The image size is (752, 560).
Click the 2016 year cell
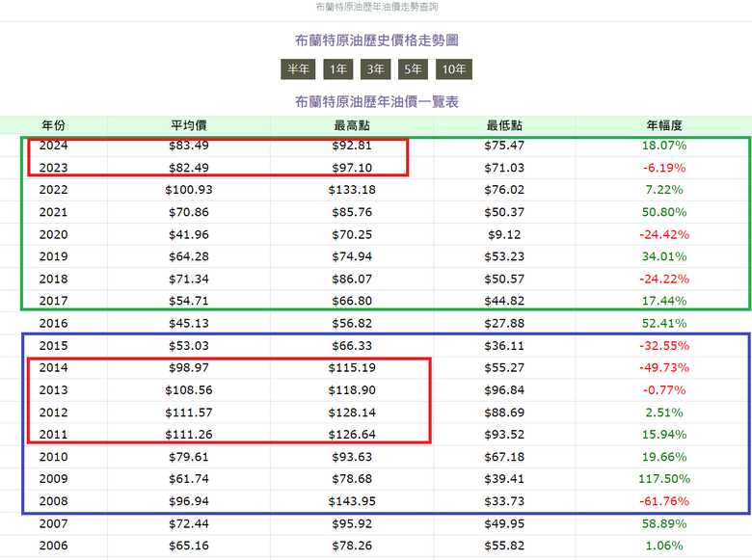point(53,323)
